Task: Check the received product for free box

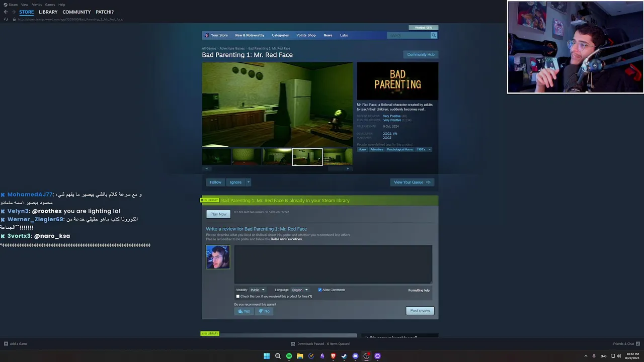Action: click(238, 296)
